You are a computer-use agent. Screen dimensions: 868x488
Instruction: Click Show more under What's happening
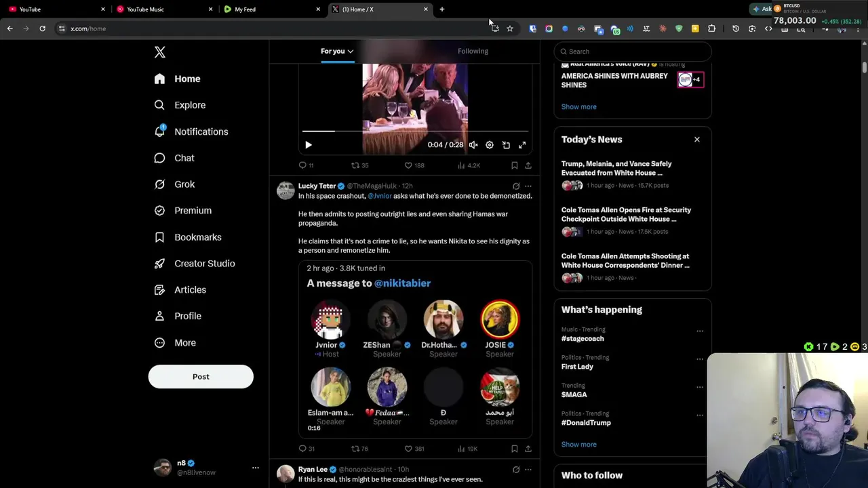578,445
